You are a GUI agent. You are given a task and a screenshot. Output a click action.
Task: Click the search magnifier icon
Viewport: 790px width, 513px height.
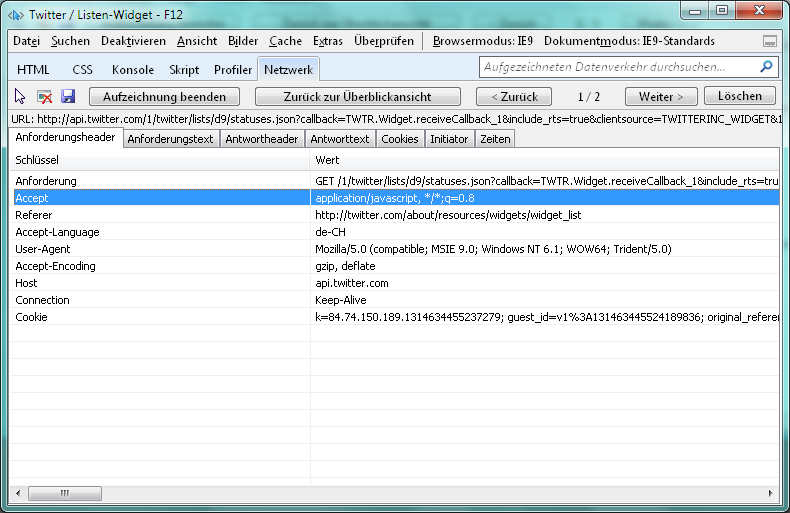click(x=766, y=67)
